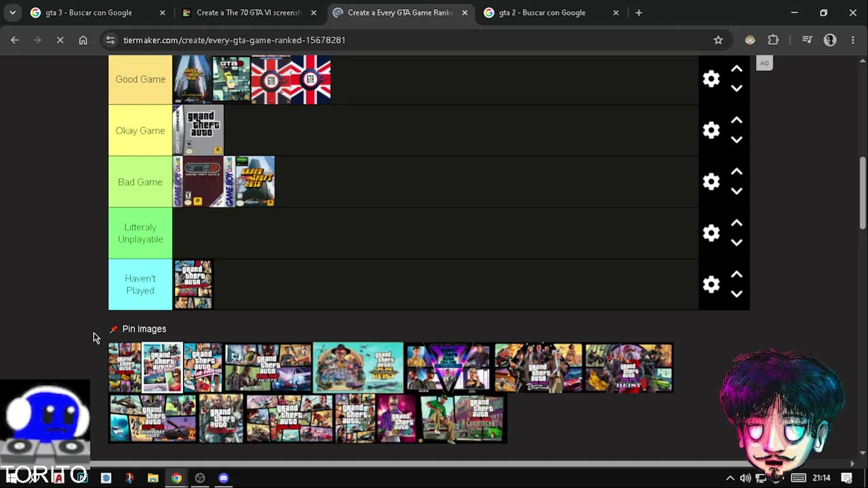The height and width of the screenshot is (488, 868).
Task: Move Litteraly Unplayable tier down
Action: [736, 243]
